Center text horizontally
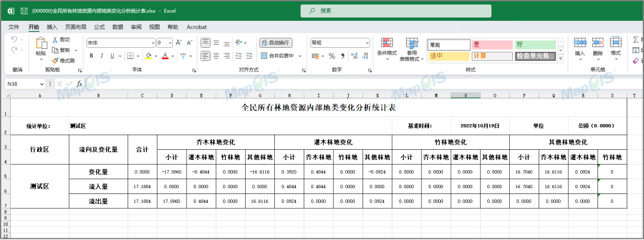This screenshot has width=644, height=240. pyautogui.click(x=216, y=56)
